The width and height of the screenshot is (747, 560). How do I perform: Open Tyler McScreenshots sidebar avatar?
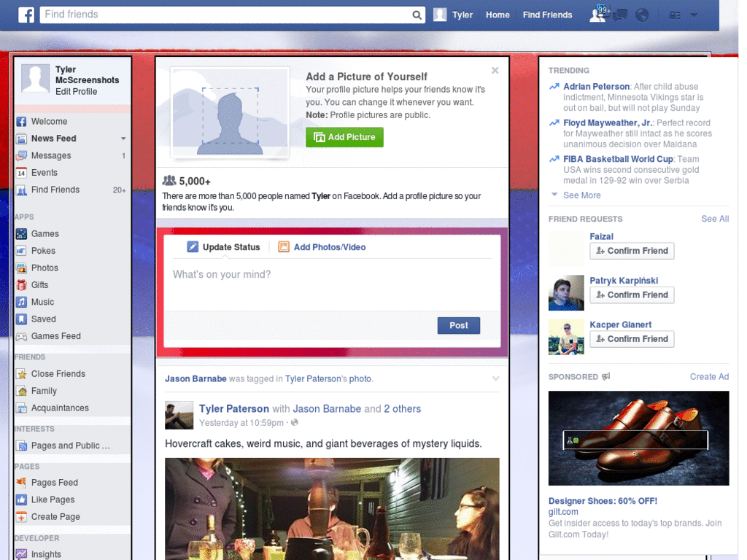tap(35, 78)
